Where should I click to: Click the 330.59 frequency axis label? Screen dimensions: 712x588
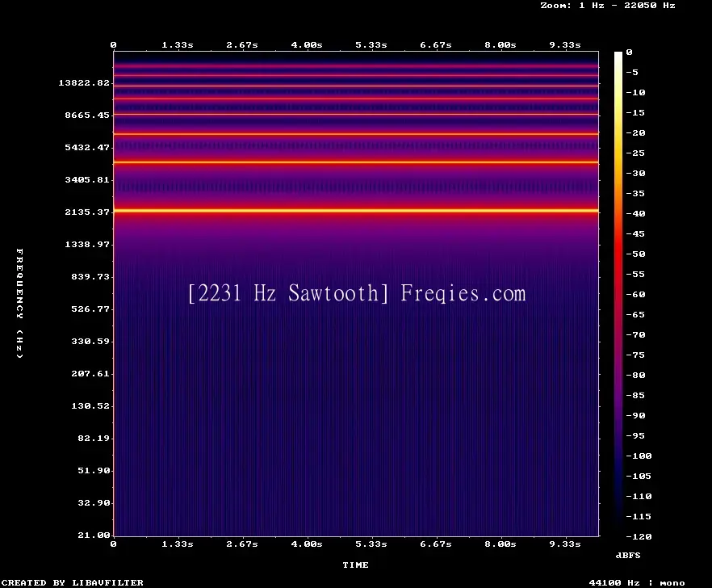pyautogui.click(x=90, y=341)
